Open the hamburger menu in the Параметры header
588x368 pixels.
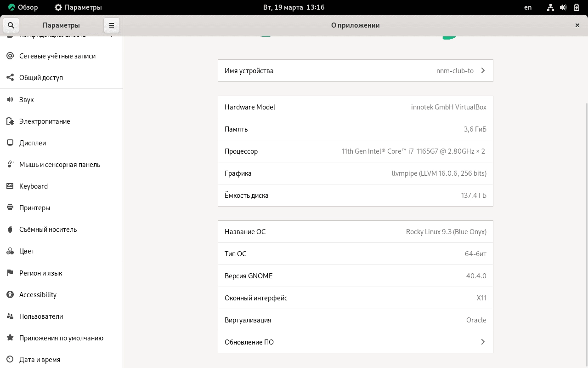tap(112, 25)
